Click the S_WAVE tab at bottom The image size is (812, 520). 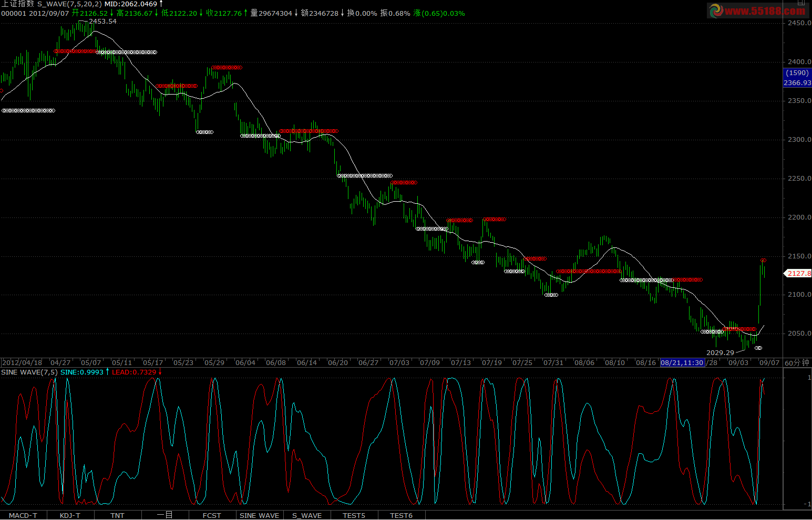click(x=307, y=515)
